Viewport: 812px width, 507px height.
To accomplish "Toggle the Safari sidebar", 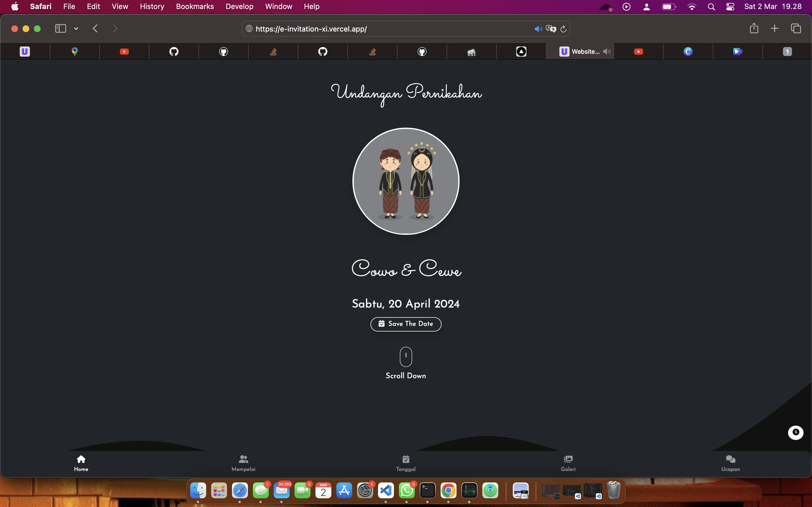I will [60, 28].
